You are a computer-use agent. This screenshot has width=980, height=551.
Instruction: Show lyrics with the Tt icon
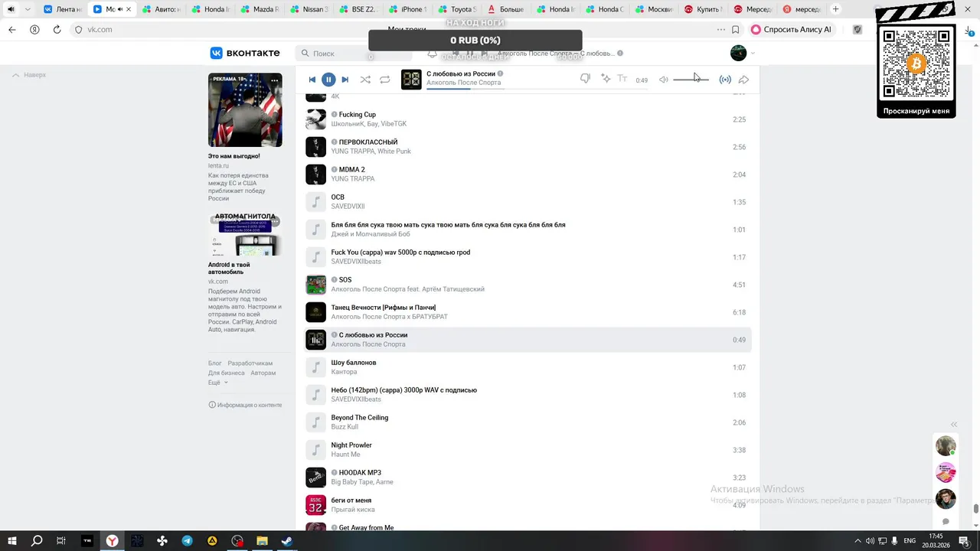click(622, 79)
